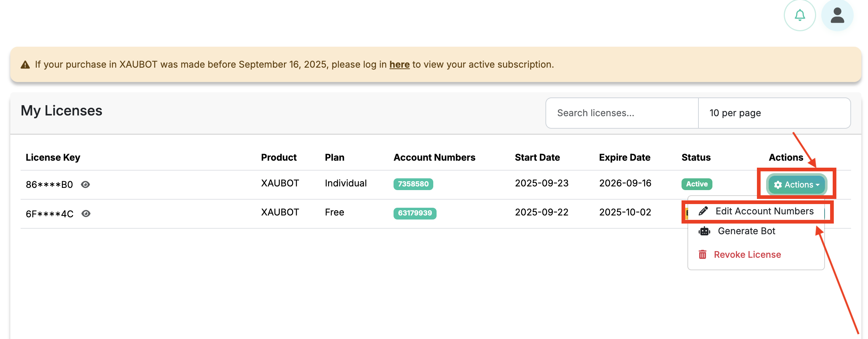Open the 10 per page dropdown
Screen dimensions: 868x339
[774, 113]
